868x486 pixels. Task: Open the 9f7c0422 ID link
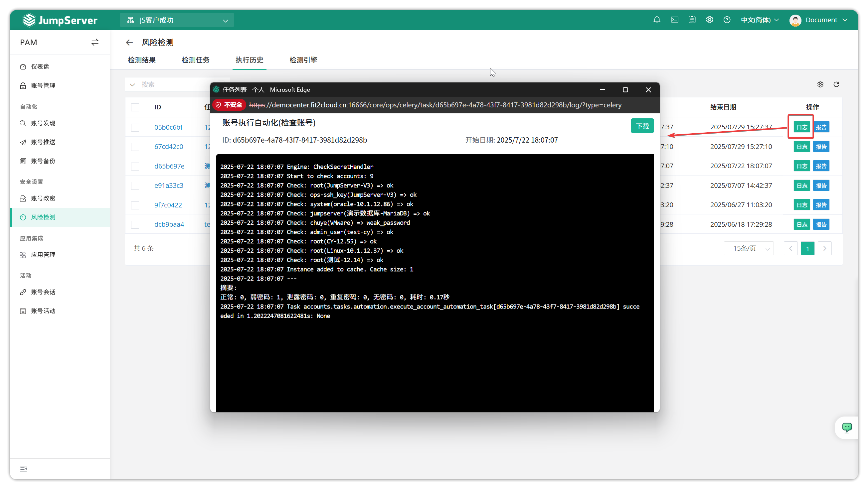pyautogui.click(x=168, y=205)
